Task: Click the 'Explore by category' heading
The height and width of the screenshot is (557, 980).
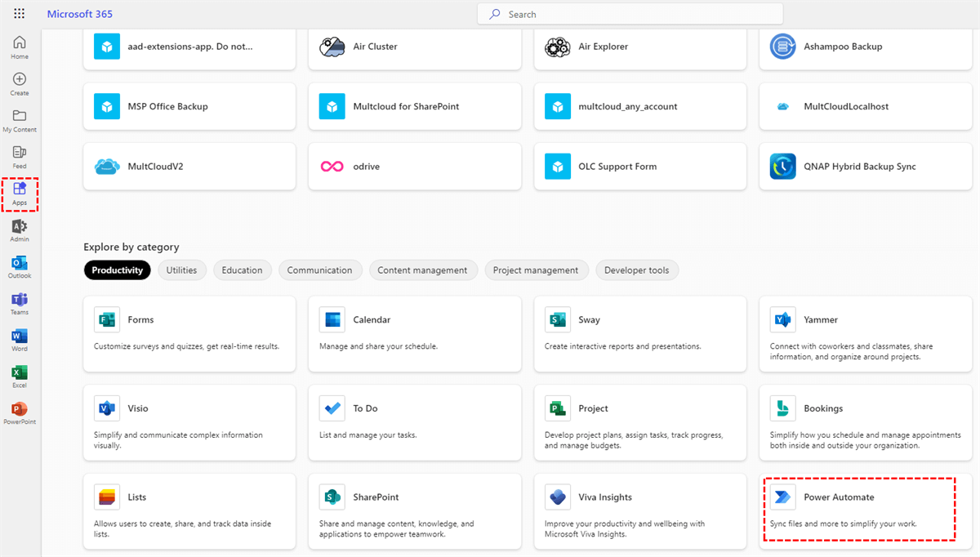Action: (131, 247)
